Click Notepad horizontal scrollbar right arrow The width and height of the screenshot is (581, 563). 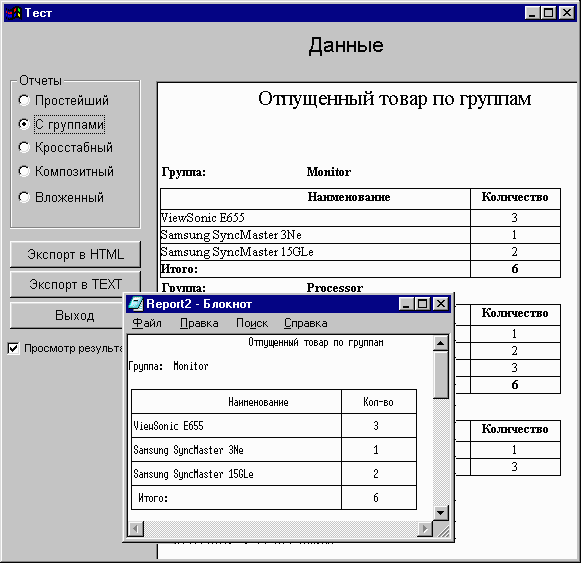coord(425,529)
